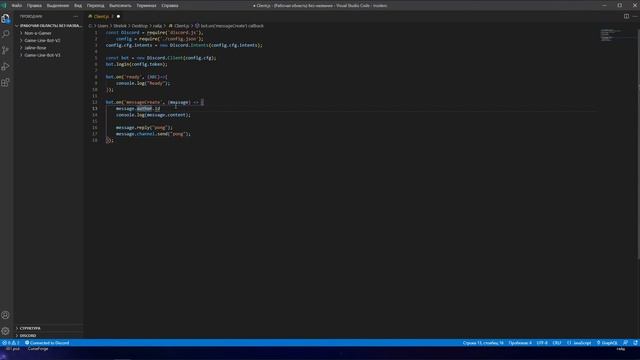The image size is (640, 360).
Task: Click the Пробелов: 4 indentation status entry
Action: pos(520,343)
